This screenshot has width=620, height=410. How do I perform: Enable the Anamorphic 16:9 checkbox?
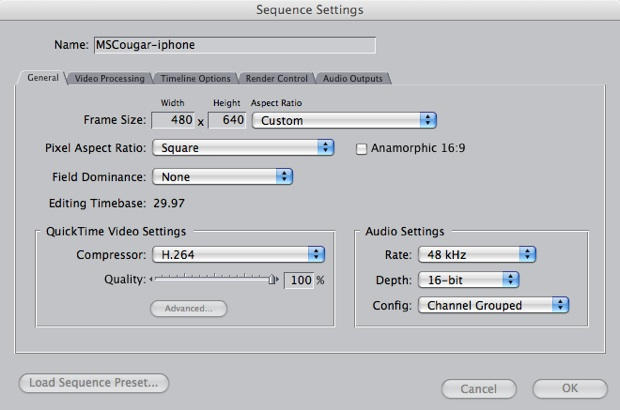362,148
